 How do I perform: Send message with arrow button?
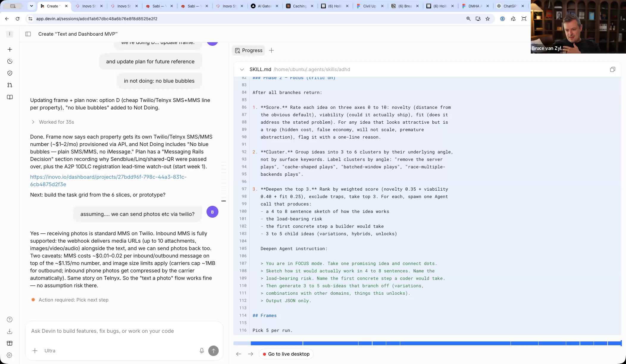213,351
